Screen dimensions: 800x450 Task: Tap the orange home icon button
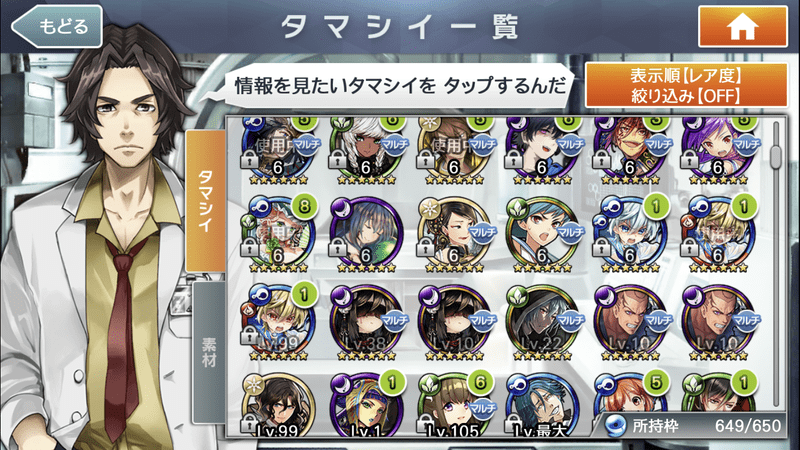pyautogui.click(x=742, y=27)
